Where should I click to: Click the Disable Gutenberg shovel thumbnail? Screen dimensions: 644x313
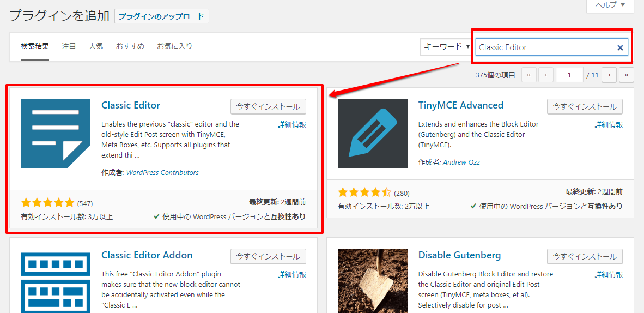point(373,281)
